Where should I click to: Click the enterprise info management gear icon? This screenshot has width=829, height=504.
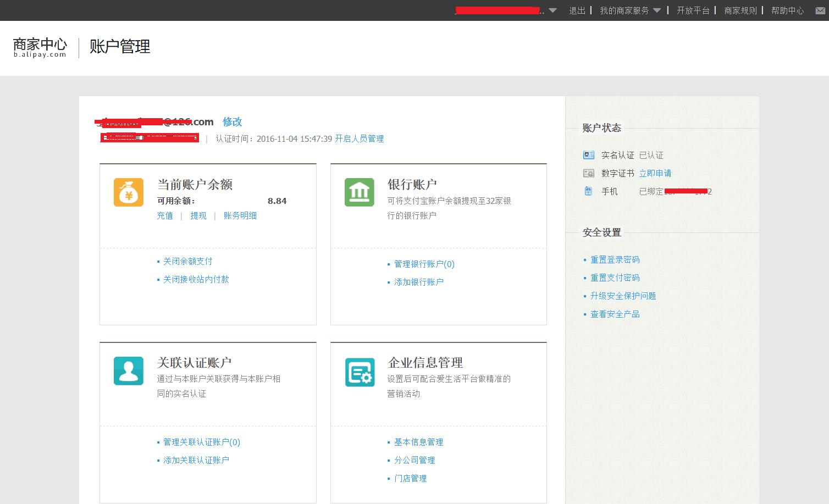[360, 372]
